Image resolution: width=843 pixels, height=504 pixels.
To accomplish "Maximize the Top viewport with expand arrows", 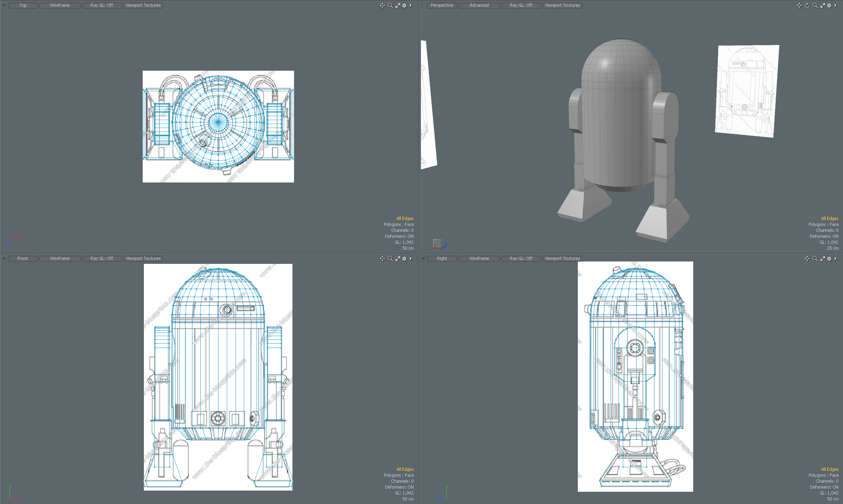I will [398, 6].
